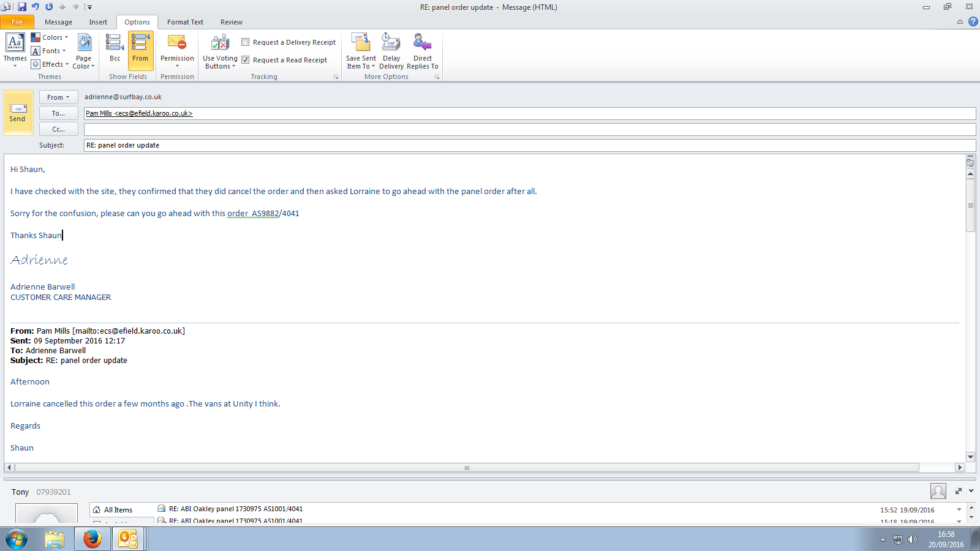Minimize the ribbon with the caret icon
This screenshot has height=551, width=980.
click(960, 22)
